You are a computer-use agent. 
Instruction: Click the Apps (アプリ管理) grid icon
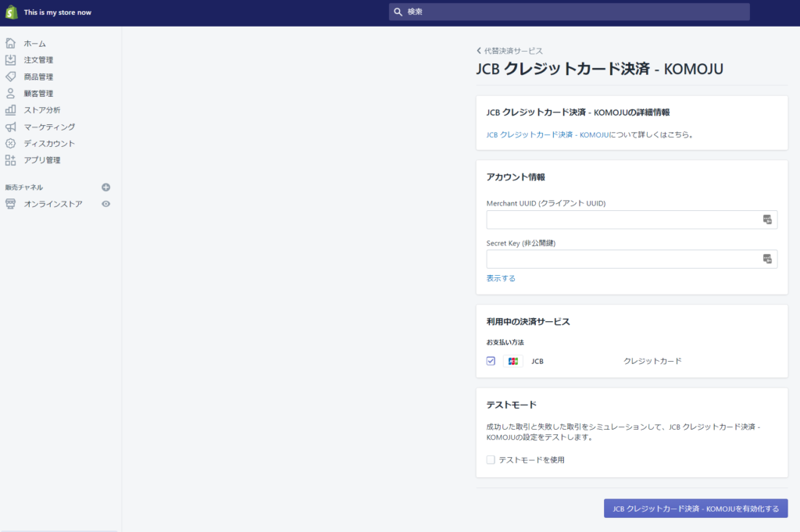coord(11,160)
